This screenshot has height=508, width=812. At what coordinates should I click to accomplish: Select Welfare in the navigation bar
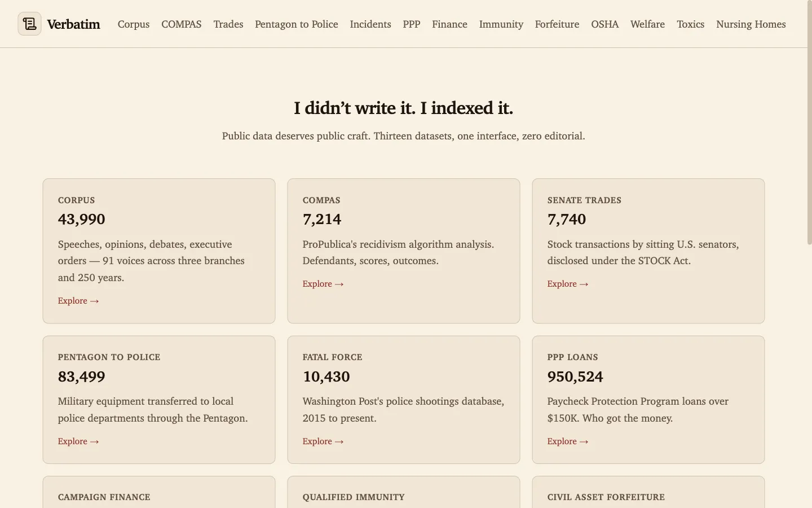(x=647, y=24)
